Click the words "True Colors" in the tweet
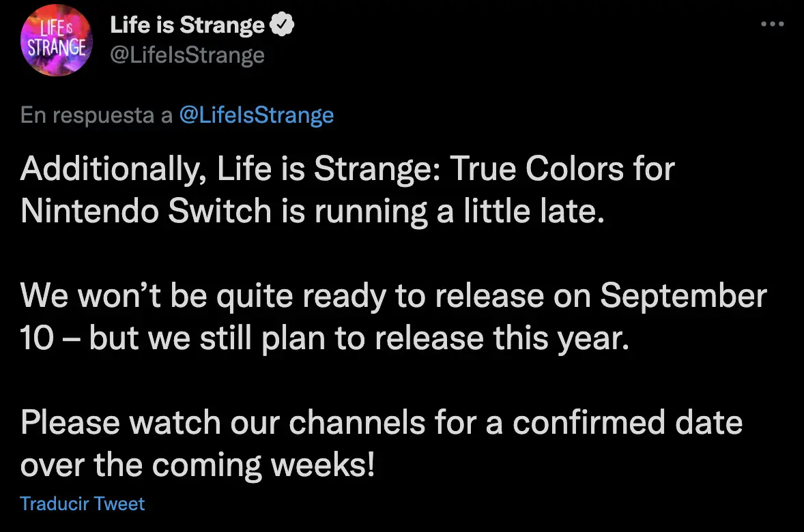 point(534,168)
